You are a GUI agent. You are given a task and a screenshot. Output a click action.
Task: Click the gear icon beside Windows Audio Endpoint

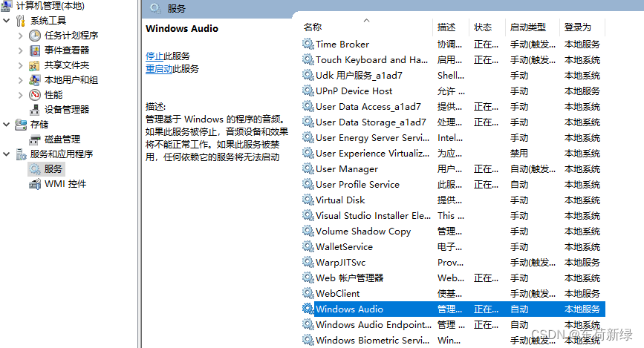tap(308, 324)
